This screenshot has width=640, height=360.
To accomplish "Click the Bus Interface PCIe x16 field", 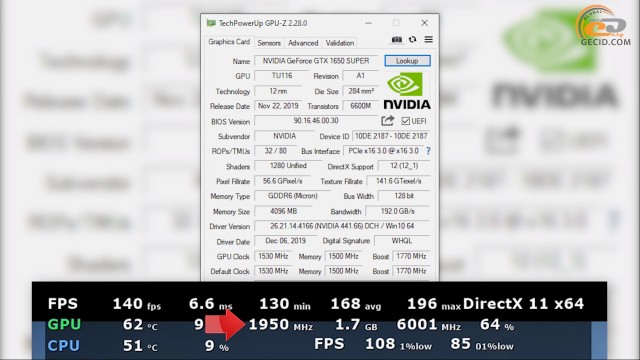I will point(383,151).
